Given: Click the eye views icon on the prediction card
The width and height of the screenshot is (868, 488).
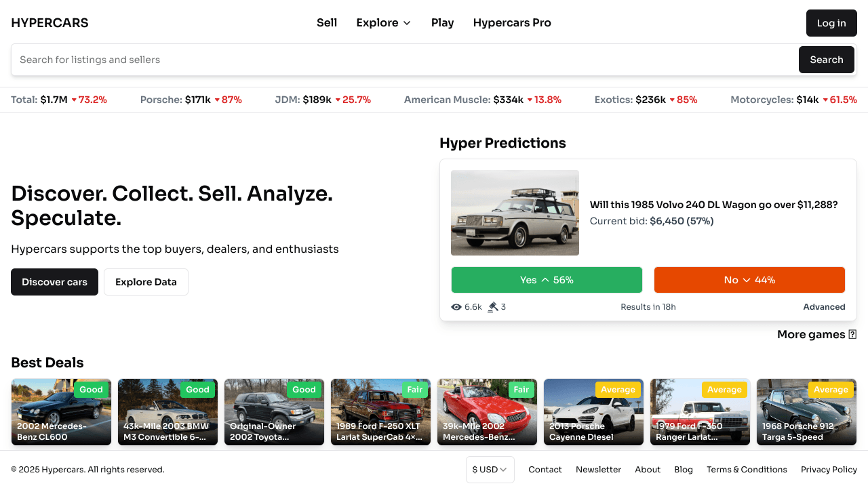Looking at the screenshot, I should click(456, 306).
